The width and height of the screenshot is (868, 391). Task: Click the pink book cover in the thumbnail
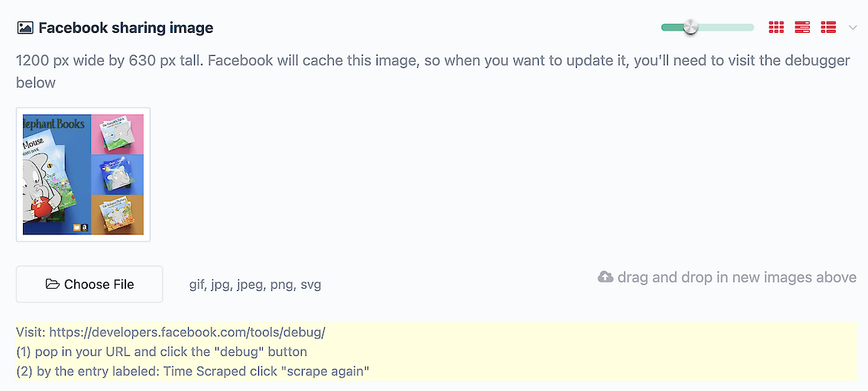(x=118, y=134)
